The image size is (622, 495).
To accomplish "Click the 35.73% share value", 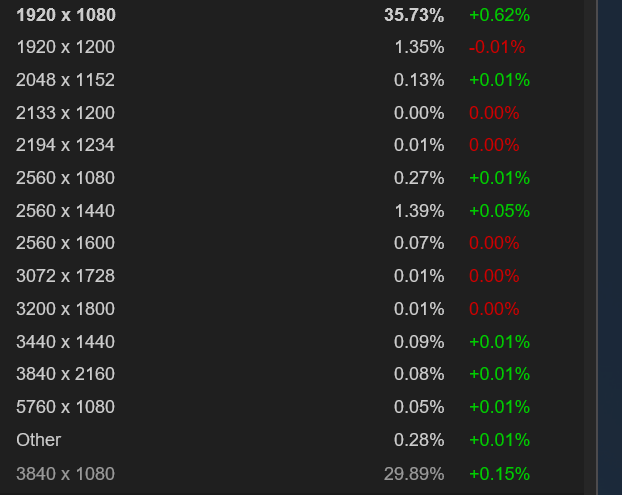I will click(x=414, y=15).
